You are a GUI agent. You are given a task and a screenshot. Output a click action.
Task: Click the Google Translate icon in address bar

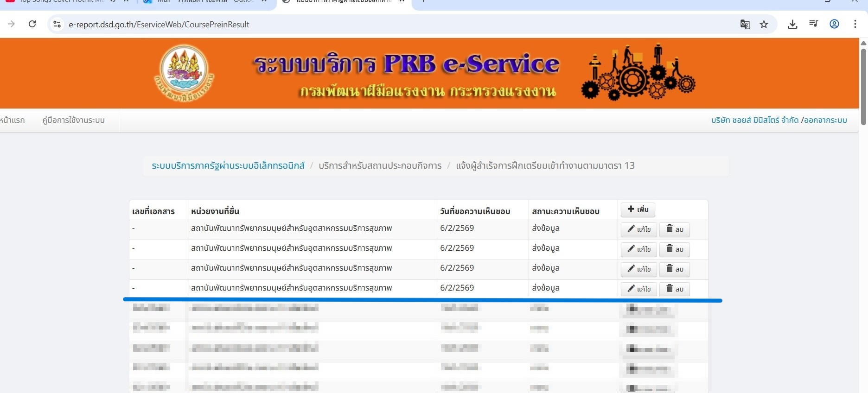coord(745,25)
